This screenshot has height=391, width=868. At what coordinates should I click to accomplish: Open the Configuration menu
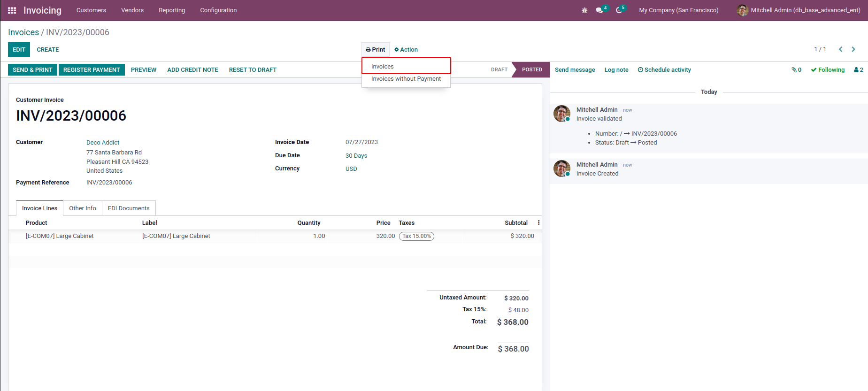click(218, 10)
